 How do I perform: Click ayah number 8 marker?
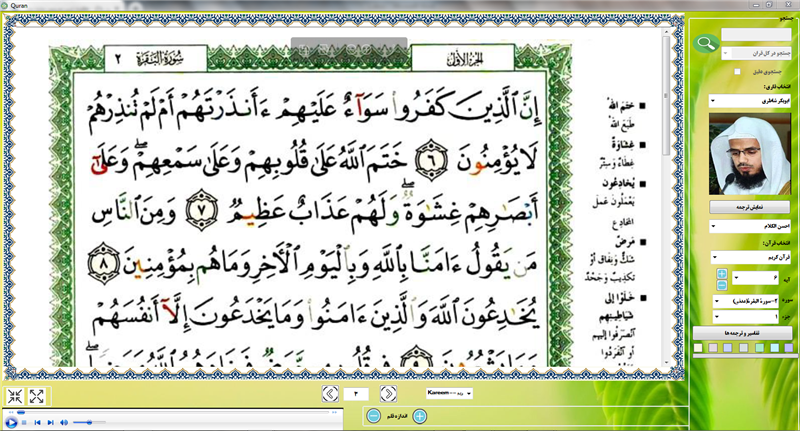tap(103, 263)
